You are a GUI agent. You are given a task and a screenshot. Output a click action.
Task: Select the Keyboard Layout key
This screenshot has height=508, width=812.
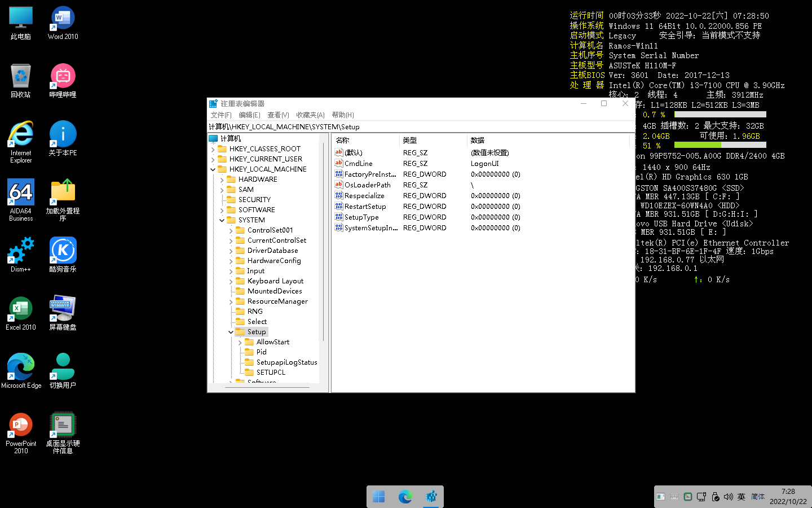point(275,281)
